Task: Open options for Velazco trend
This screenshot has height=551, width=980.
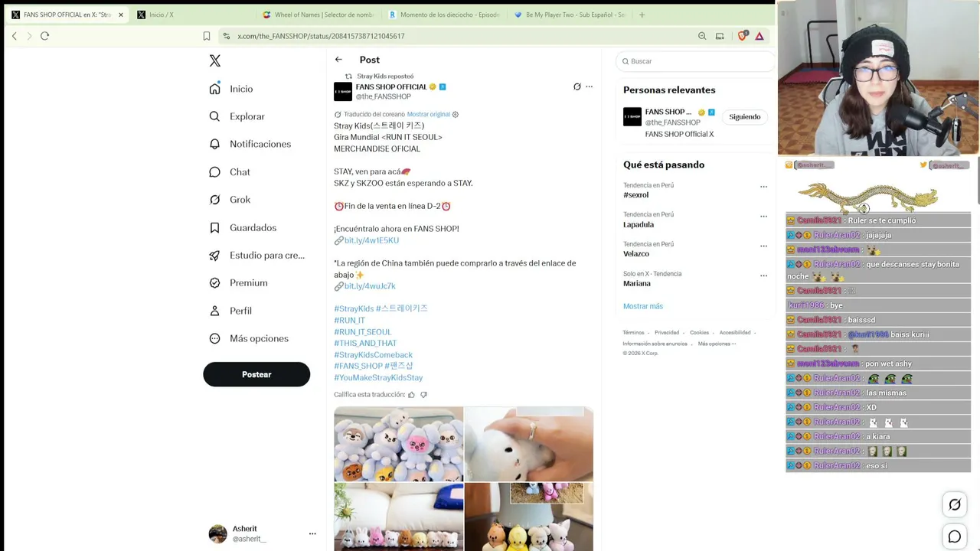Action: (x=763, y=246)
